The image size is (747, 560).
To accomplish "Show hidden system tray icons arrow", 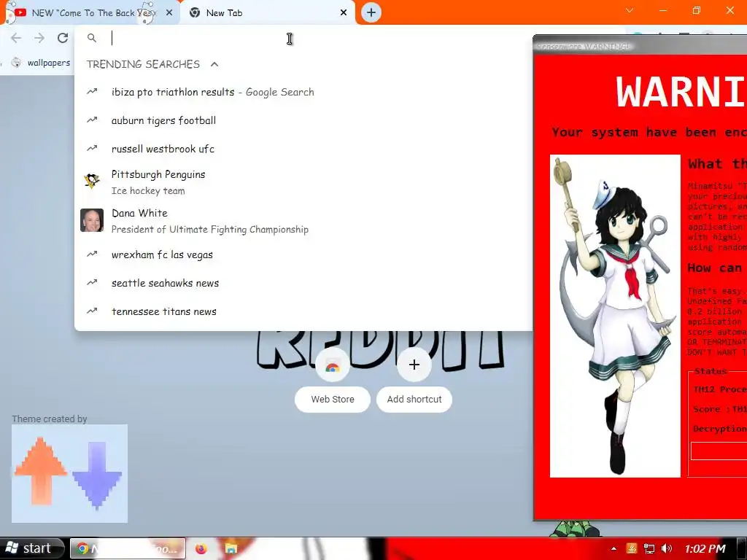I will tap(614, 548).
